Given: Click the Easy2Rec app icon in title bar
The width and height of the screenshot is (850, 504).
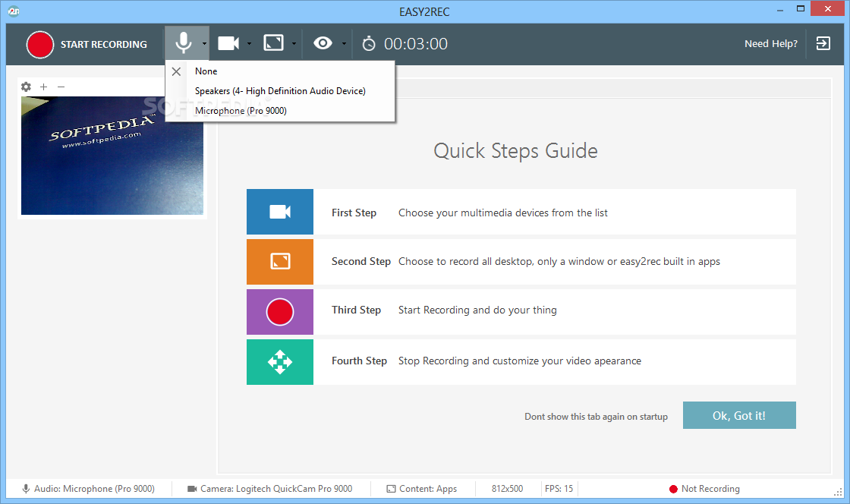Looking at the screenshot, I should tap(14, 11).
